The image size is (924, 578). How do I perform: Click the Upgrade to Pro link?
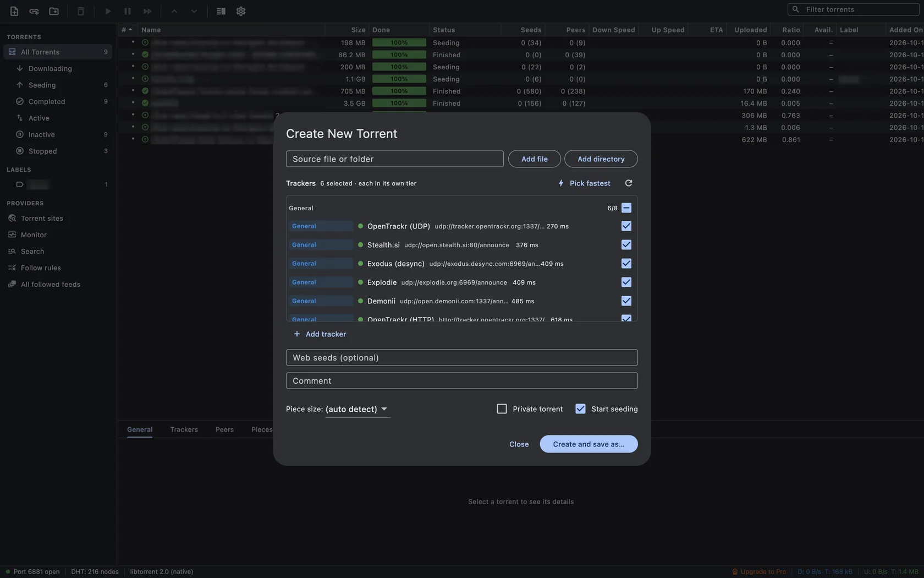[759, 571]
